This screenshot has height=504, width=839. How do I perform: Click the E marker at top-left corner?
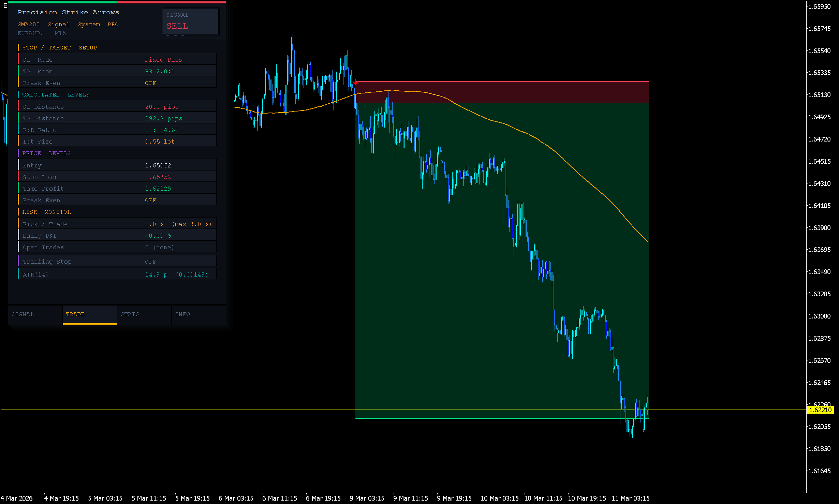coord(5,5)
